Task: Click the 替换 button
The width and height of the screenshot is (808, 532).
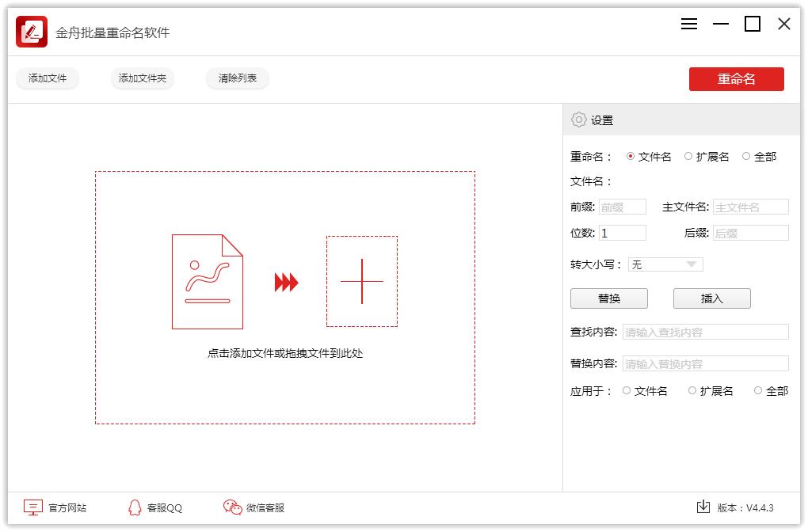Action: point(608,298)
